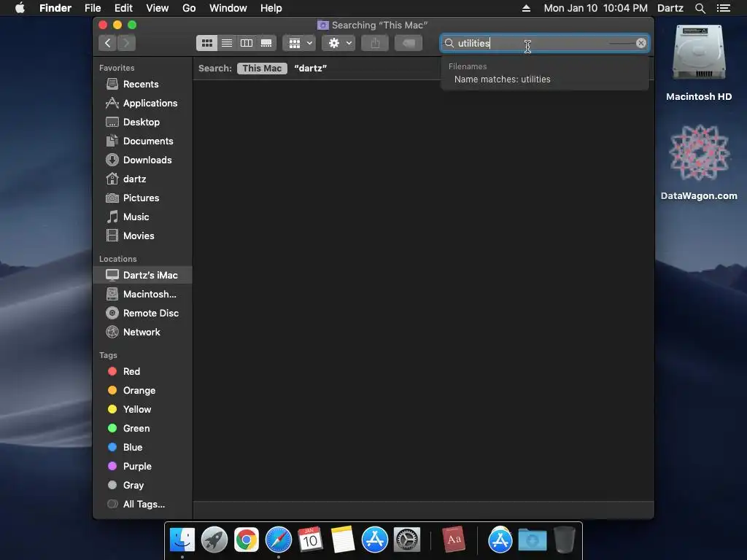Click inside the utilities search field

click(544, 43)
